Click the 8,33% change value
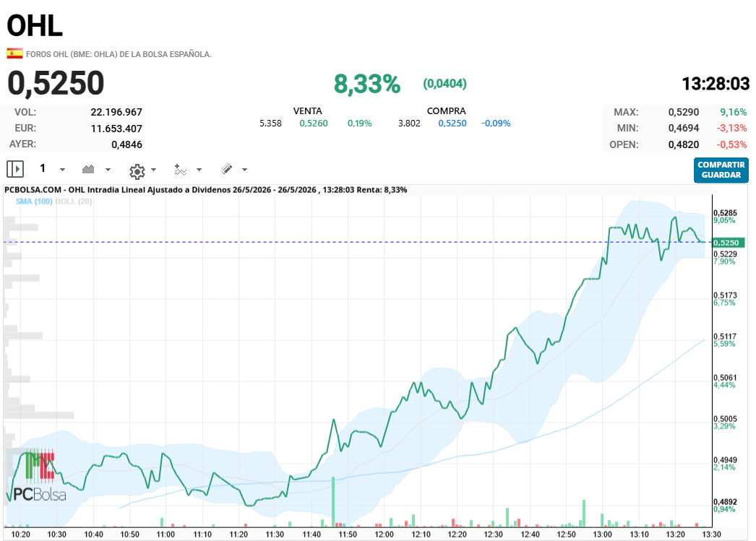The width and height of the screenshot is (756, 541). pos(367,84)
